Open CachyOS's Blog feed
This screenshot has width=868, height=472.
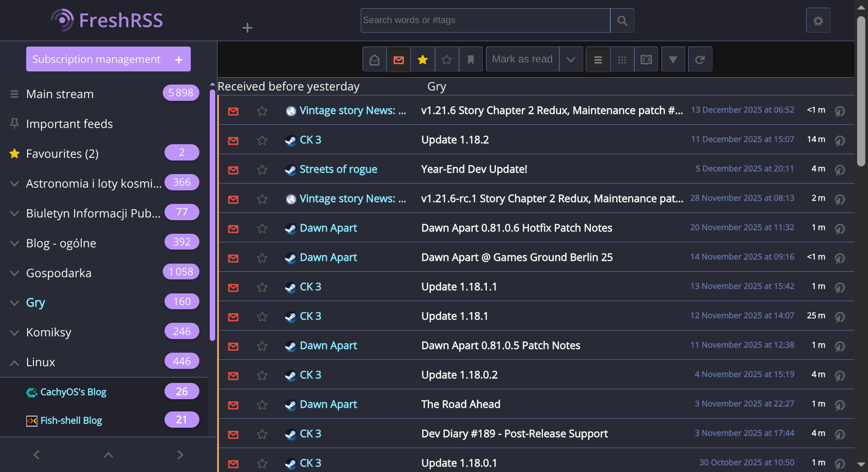point(73,392)
